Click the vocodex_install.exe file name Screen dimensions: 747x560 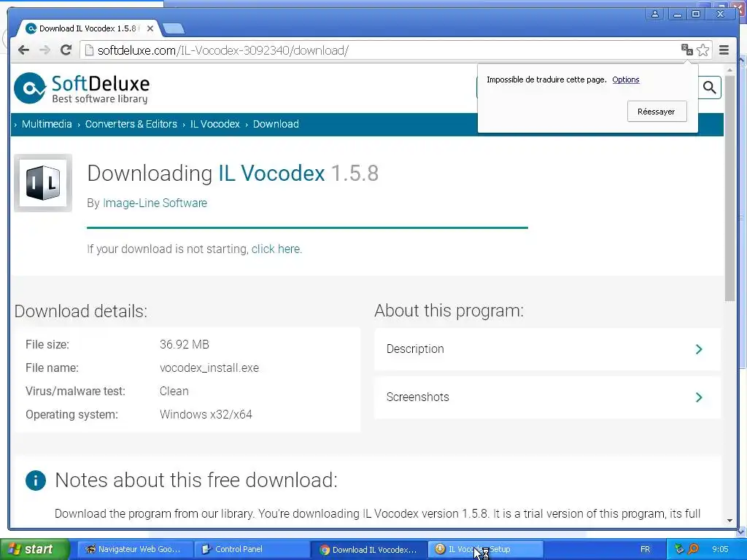tap(209, 368)
